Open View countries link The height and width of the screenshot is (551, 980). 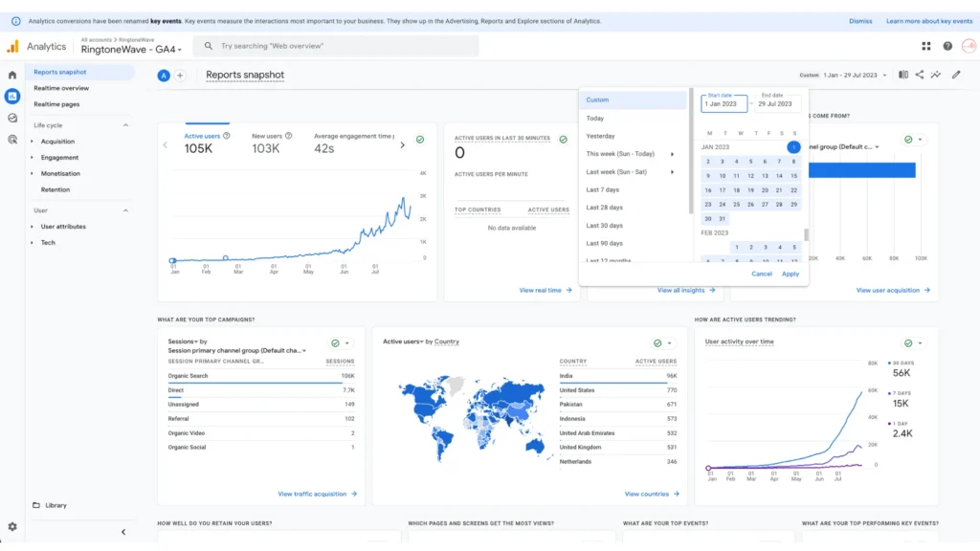651,495
